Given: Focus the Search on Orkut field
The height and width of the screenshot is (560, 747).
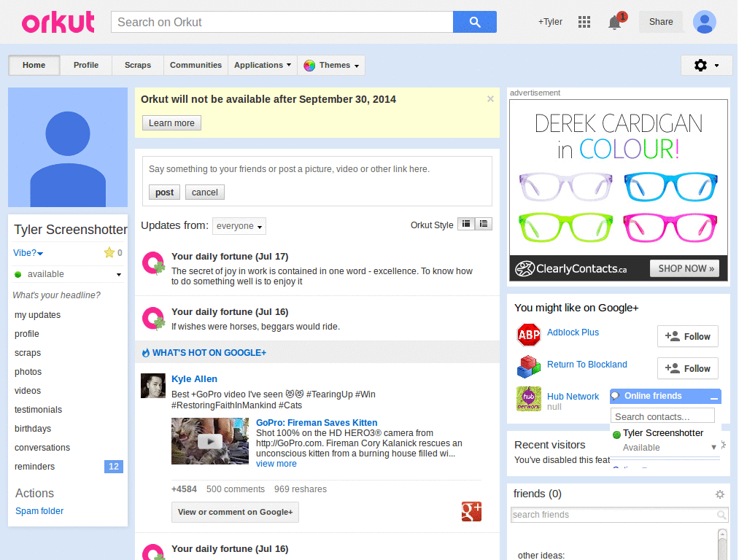Looking at the screenshot, I should coord(282,22).
